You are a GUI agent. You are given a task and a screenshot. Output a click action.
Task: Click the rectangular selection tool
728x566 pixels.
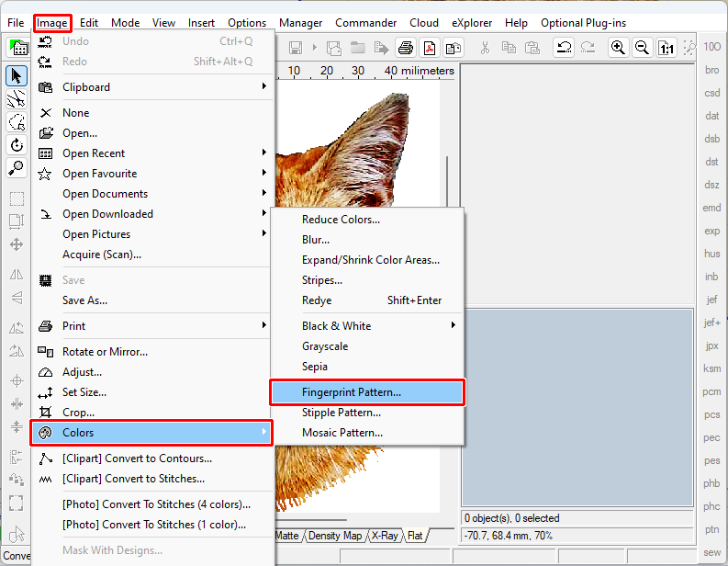[17, 198]
